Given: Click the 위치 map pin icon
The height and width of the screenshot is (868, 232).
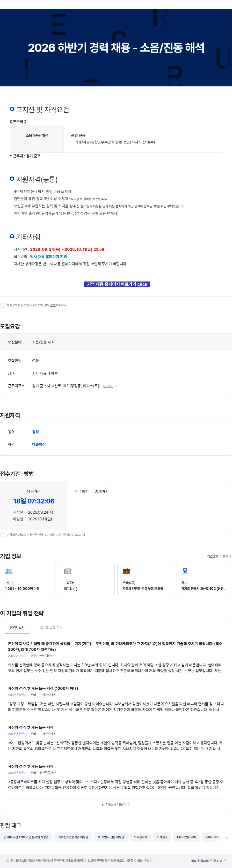Looking at the screenshot, I should point(185,571).
